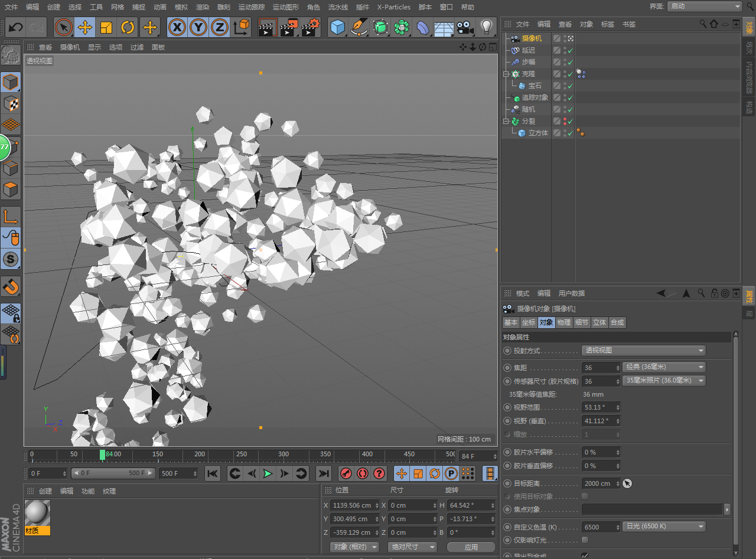Open the 界面 layout dropdown

(705, 6)
